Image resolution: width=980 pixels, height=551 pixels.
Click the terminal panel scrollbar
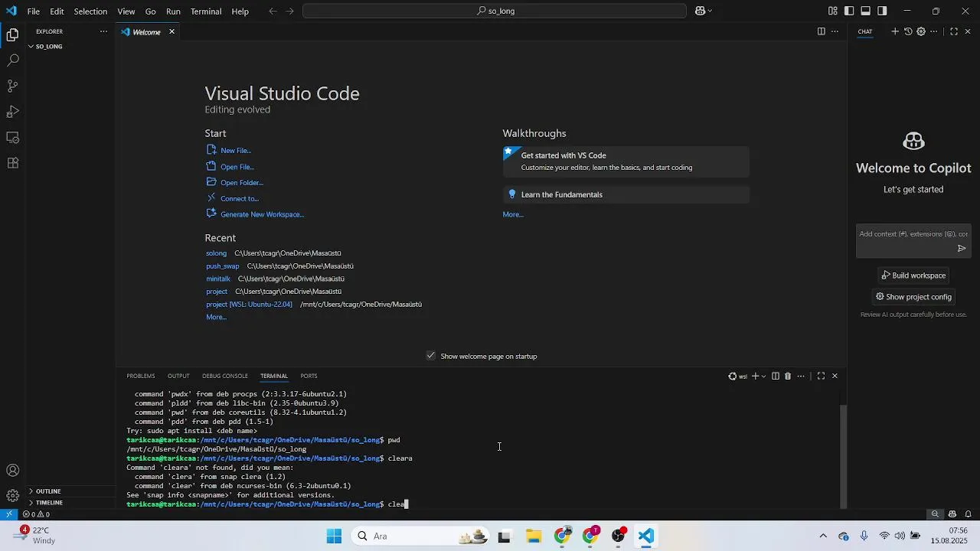[x=844, y=456]
